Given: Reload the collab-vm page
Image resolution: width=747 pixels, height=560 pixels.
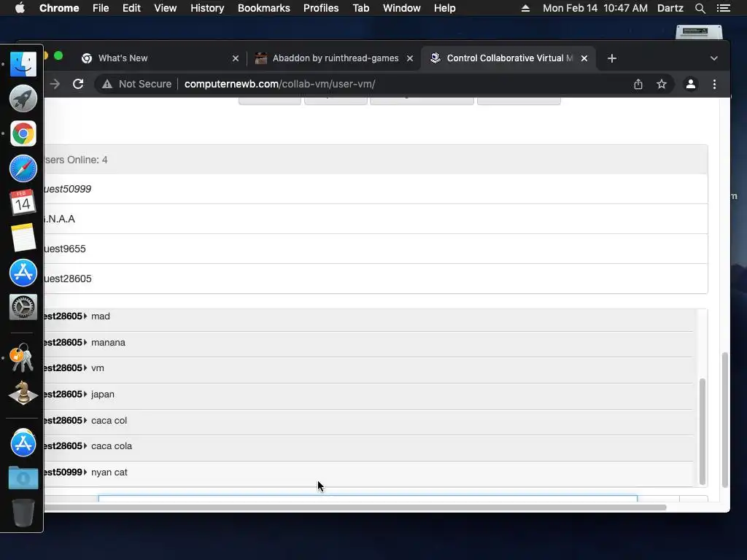Looking at the screenshot, I should tap(78, 84).
